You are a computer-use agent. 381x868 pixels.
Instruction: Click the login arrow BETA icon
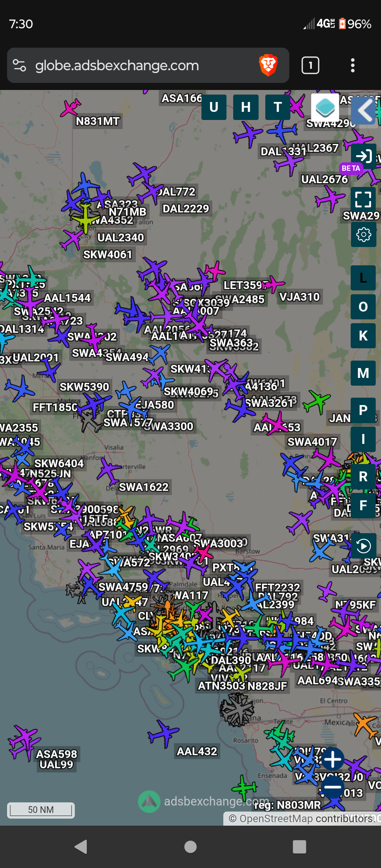point(364,156)
